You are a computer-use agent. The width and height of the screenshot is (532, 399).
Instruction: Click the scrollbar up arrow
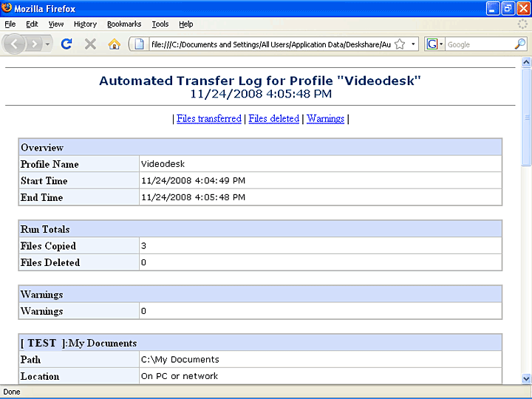526,62
